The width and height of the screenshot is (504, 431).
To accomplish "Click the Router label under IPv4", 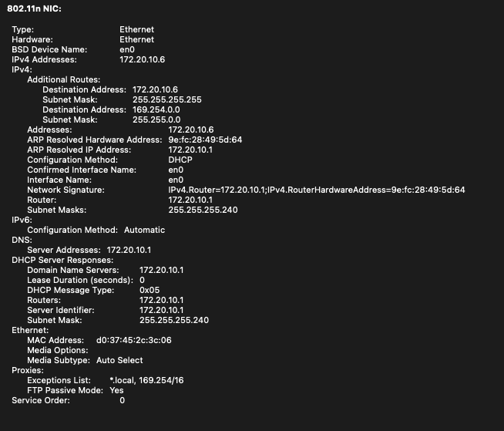I will coord(40,200).
